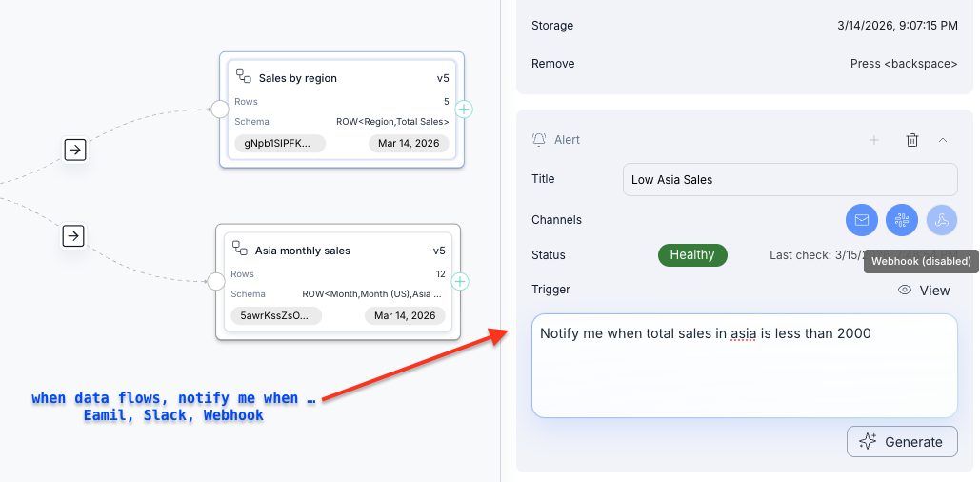This screenshot has height=482, width=980.
Task: Click the Healthy status badge
Action: (692, 254)
